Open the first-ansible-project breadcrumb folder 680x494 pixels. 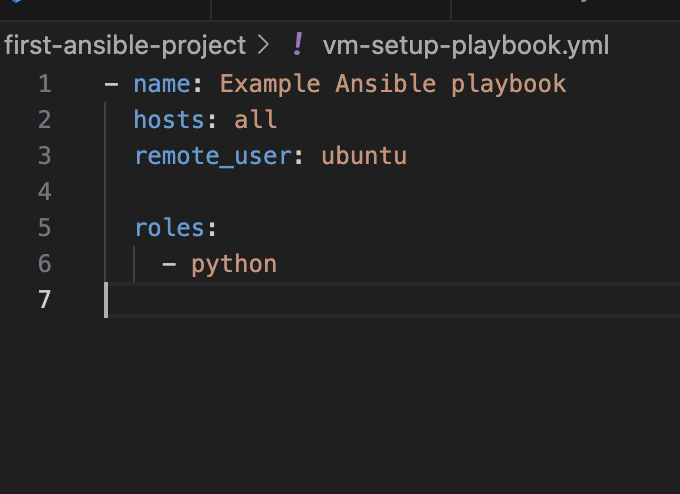[x=125, y=46]
